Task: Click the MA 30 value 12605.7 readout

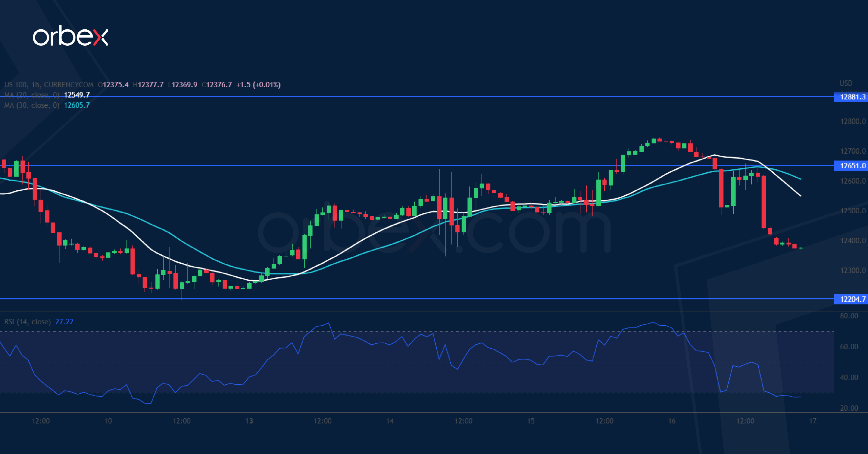Action: 77,105
